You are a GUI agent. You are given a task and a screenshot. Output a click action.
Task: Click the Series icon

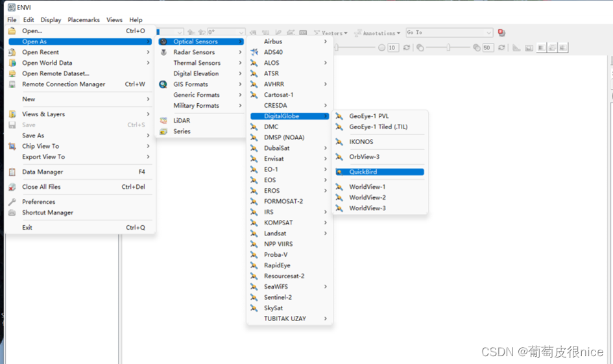click(x=163, y=131)
